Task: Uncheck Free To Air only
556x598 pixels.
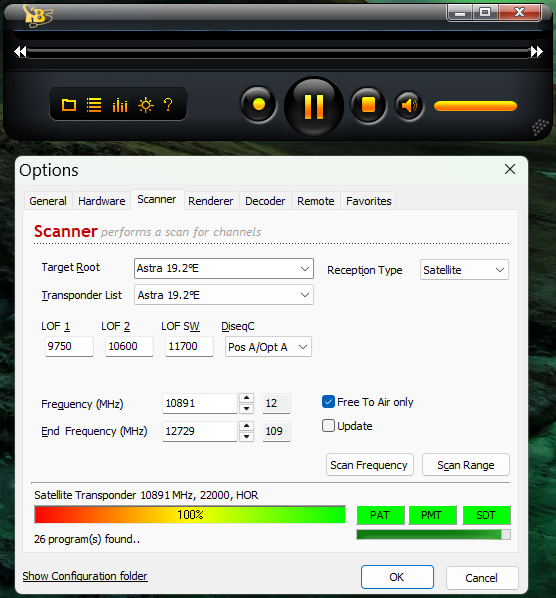Action: pyautogui.click(x=328, y=402)
